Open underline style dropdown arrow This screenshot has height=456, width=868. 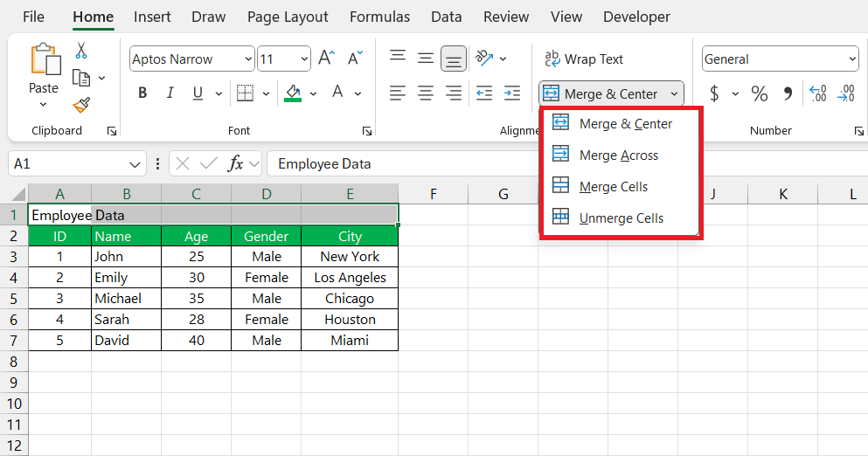pos(219,93)
